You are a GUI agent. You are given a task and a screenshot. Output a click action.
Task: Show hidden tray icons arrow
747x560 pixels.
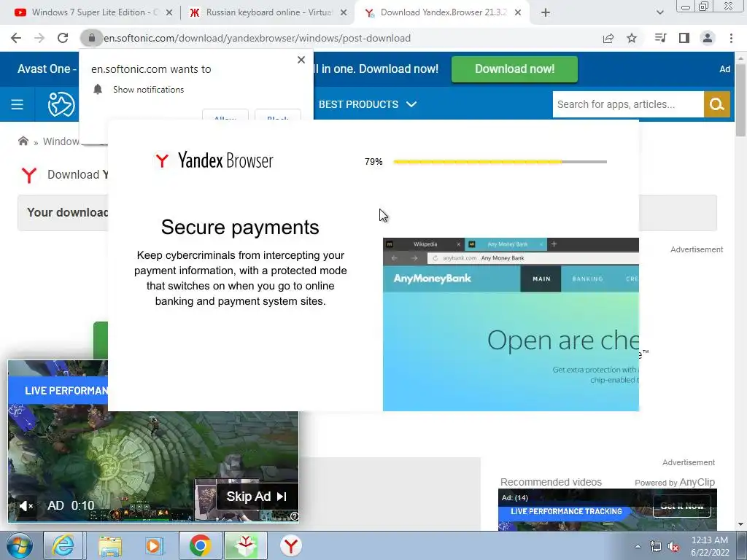click(638, 547)
